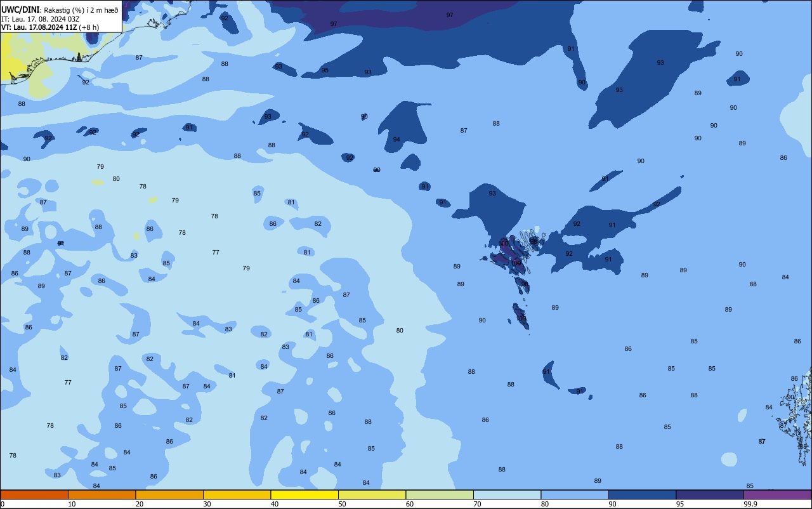Select the legend tick label 60
Screen dimensions: 812x509
tap(410, 504)
